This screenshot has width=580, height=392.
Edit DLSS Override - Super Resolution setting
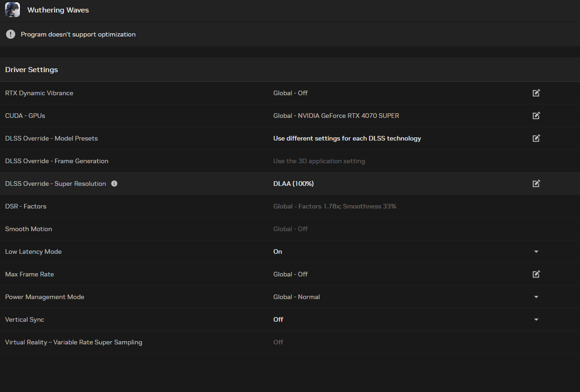(x=536, y=184)
